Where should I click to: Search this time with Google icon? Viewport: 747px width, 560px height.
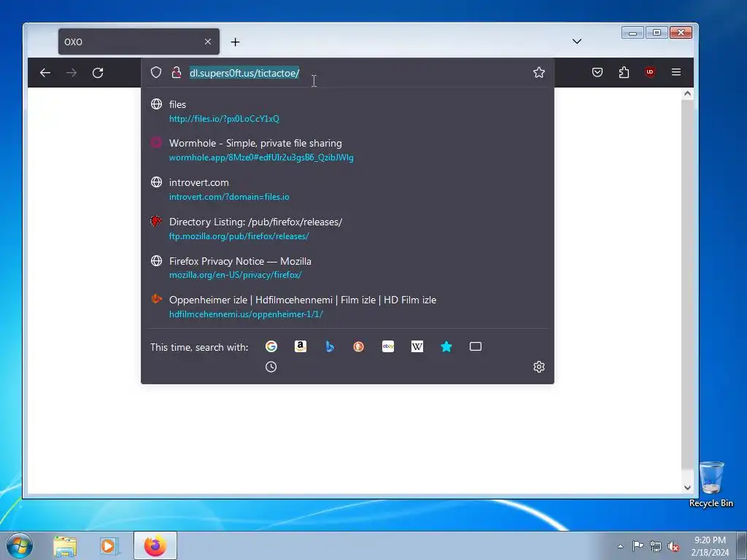click(271, 346)
